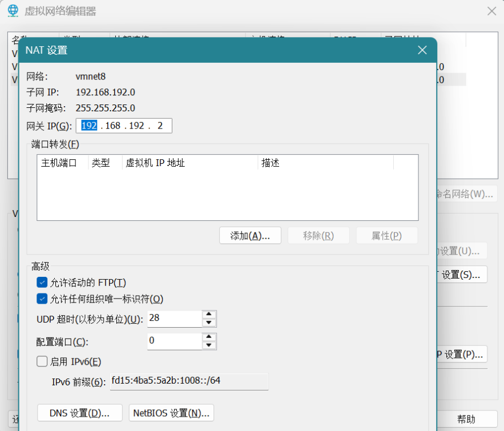Screen dimensions: 504x431
Task: Close the 虚拟网络编辑器 window
Action: [x=491, y=11]
